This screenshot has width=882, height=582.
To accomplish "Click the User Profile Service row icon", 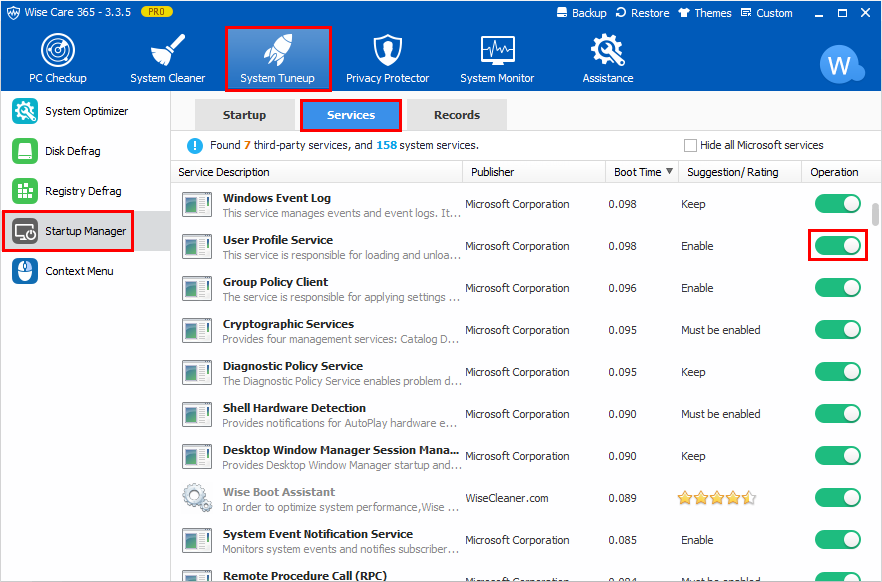I will coord(197,247).
